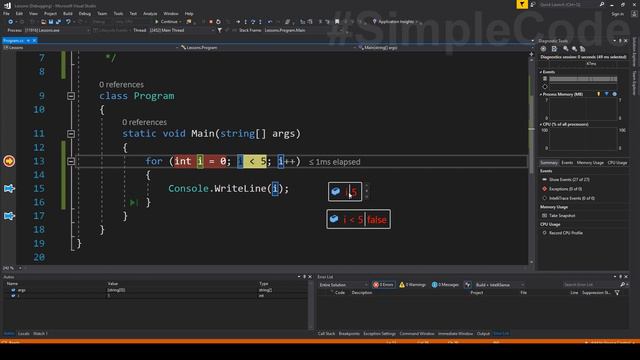Viewport: 640px width, 360px height.
Task: Toggle the 0 Errors filter button
Action: [383, 285]
